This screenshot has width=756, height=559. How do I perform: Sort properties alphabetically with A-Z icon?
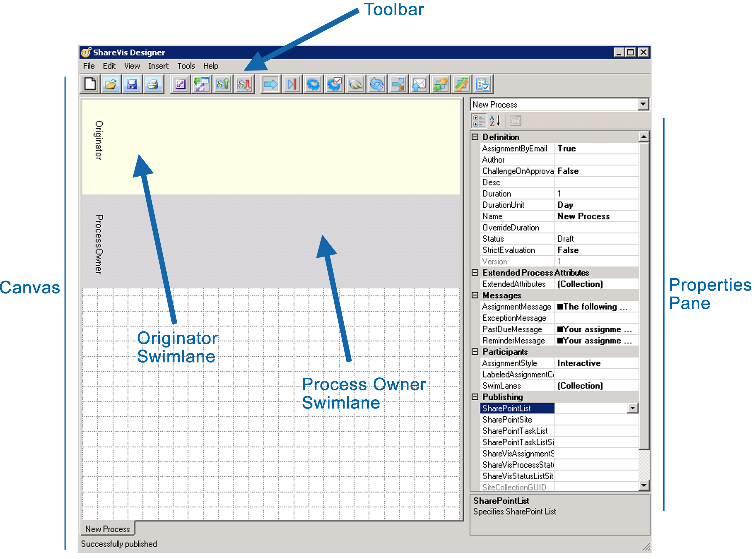pyautogui.click(x=495, y=121)
